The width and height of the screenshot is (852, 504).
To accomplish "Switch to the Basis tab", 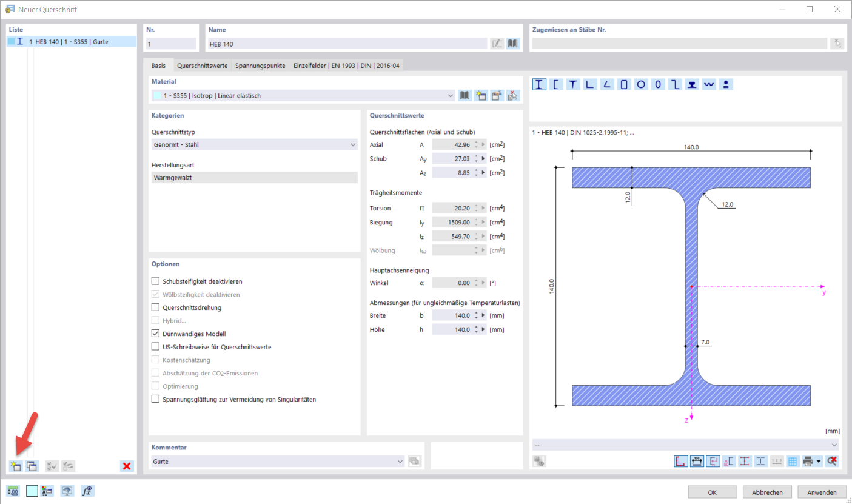I will point(158,66).
